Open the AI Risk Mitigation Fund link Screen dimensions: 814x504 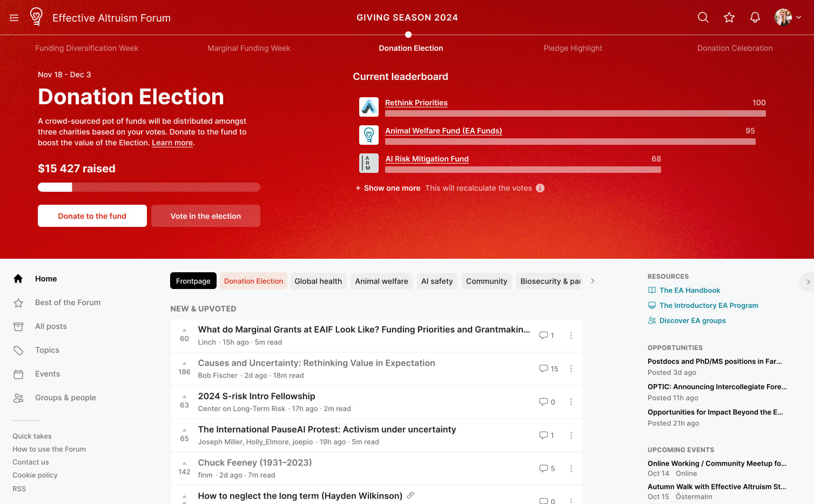click(x=427, y=159)
